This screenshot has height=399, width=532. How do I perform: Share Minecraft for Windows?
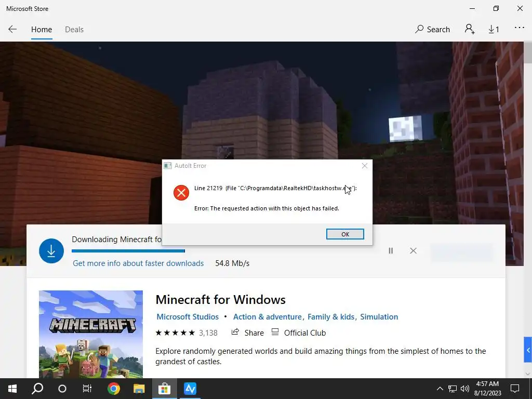[x=247, y=333]
